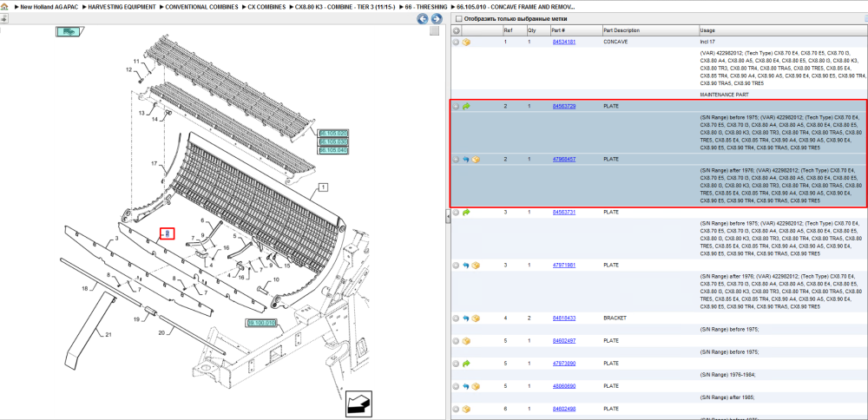Click the box icon for part 48060690
The width and height of the screenshot is (868, 420).
click(476, 386)
